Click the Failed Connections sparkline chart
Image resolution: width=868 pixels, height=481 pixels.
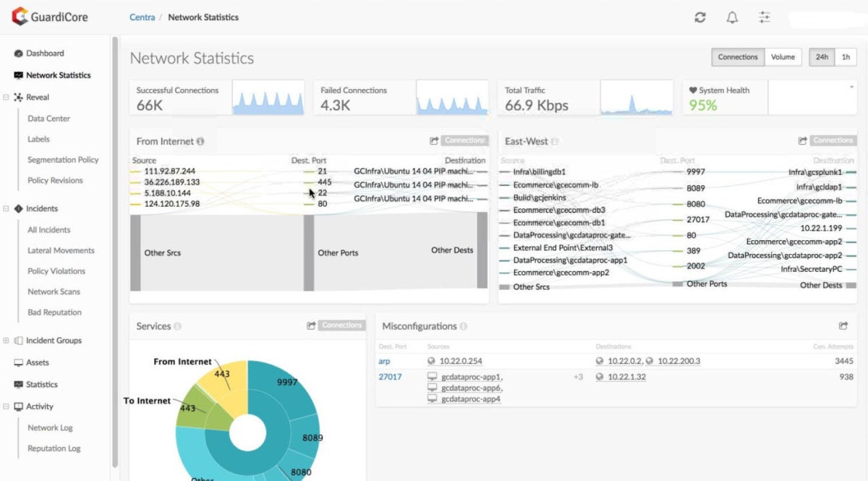point(452,98)
